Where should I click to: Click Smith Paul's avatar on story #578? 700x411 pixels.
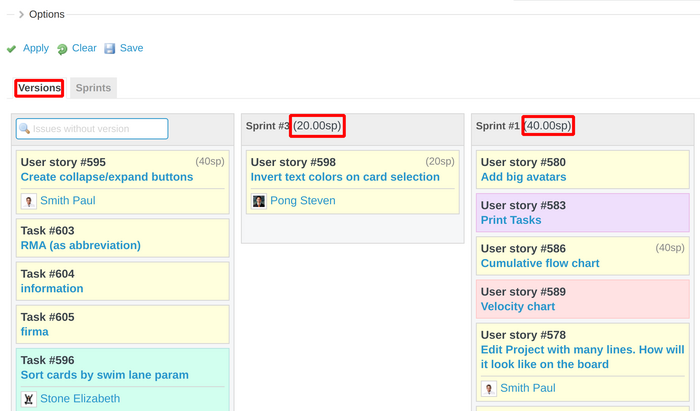pos(489,389)
